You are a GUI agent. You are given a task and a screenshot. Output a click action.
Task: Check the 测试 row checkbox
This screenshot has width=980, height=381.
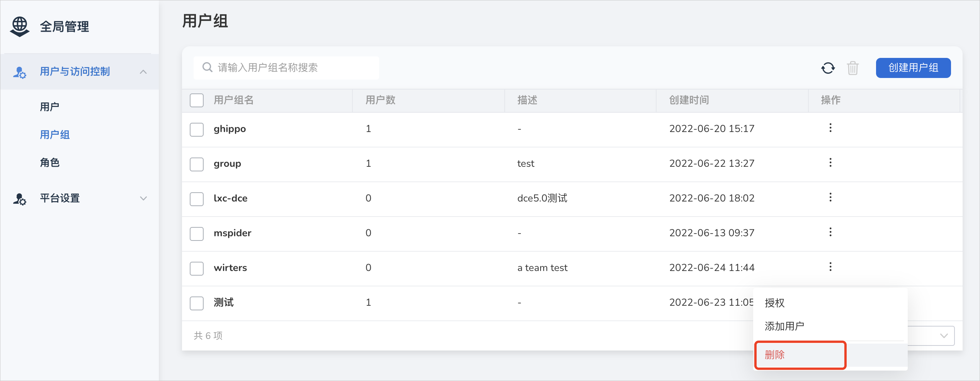coord(197,303)
